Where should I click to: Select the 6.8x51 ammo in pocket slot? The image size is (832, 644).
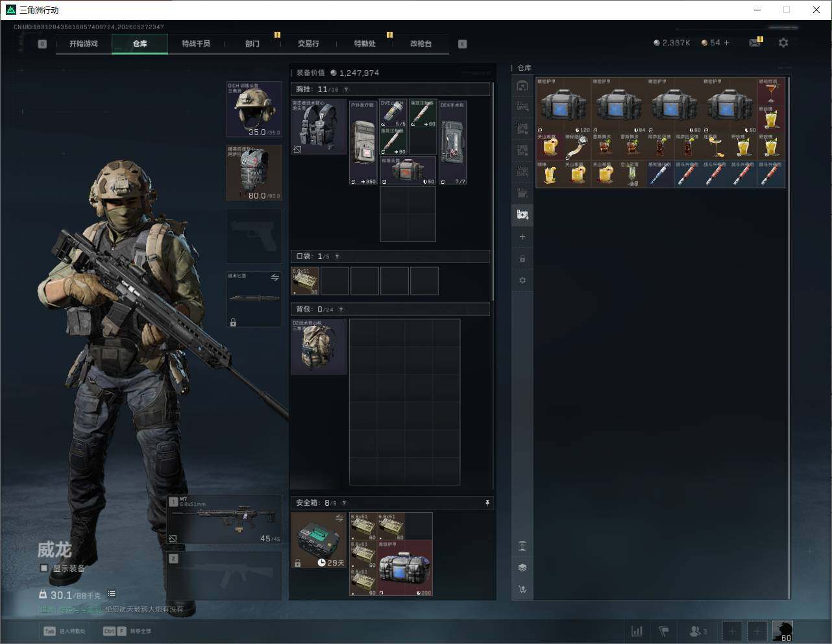click(305, 281)
